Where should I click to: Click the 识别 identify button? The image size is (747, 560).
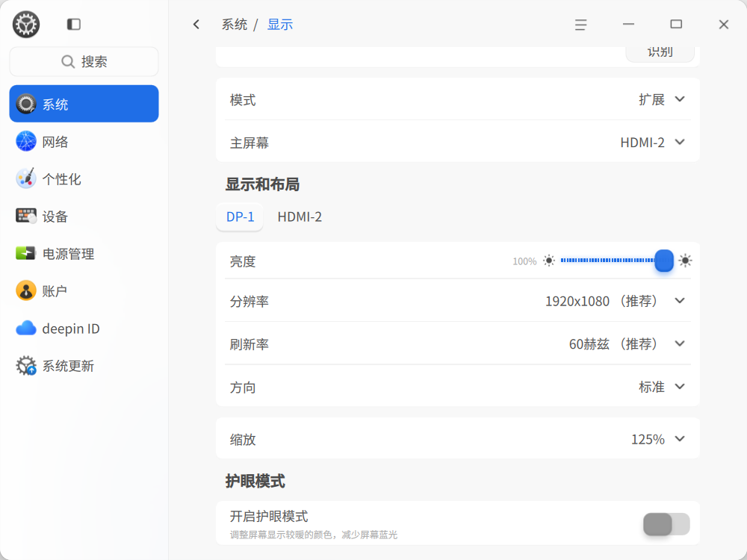[660, 53]
